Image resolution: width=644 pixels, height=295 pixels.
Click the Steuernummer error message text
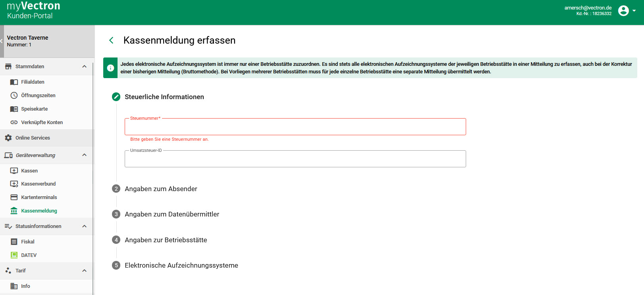tap(170, 140)
